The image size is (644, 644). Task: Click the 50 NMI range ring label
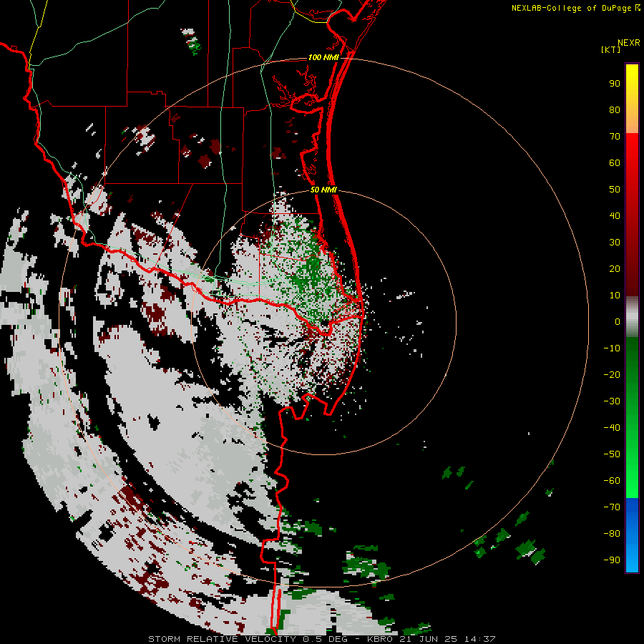[x=323, y=190]
